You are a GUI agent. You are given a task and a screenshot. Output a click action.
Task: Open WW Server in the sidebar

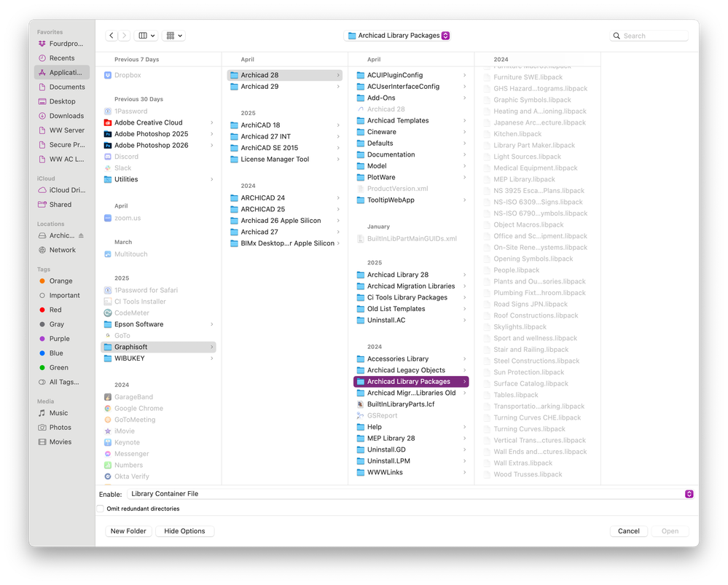(x=62, y=130)
